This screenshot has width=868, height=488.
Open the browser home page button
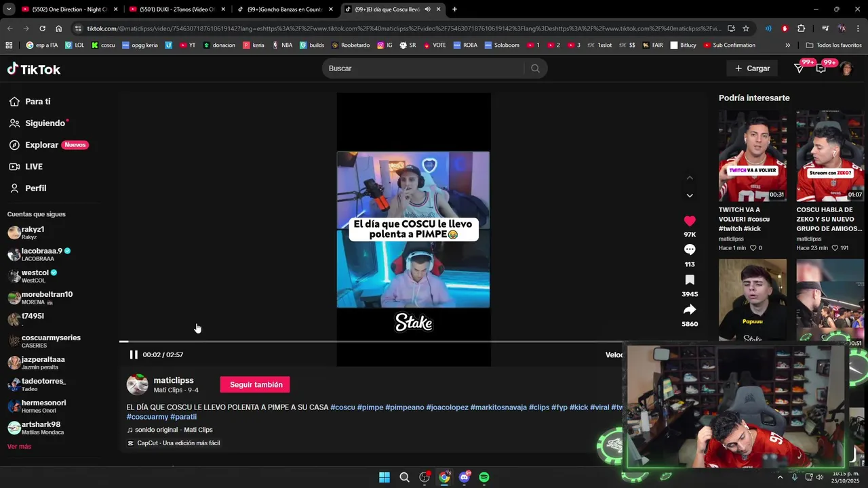point(58,28)
